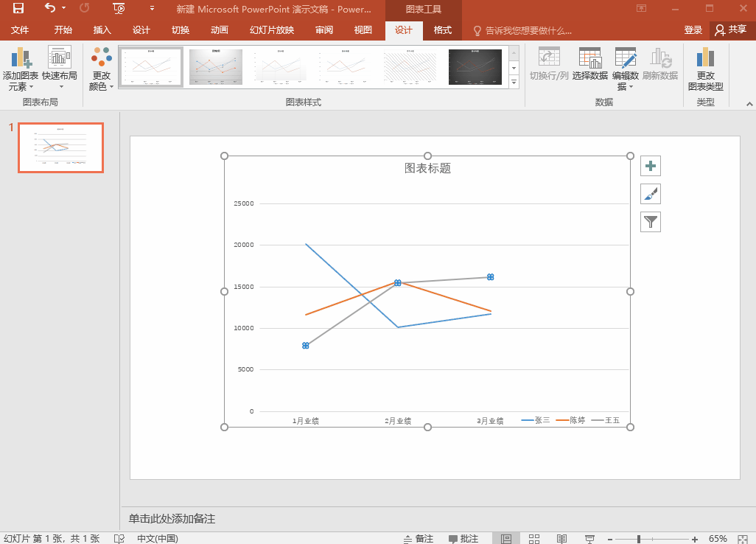
Task: Open the 审阅 tab
Action: (324, 30)
